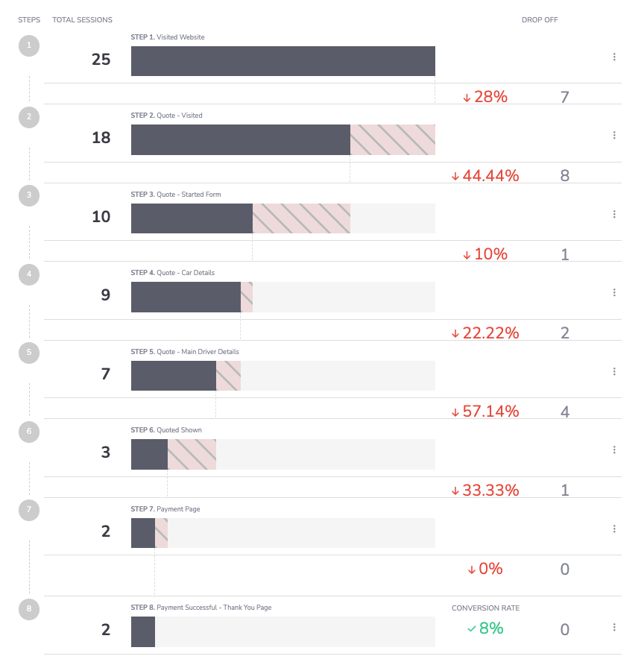Click the 25 total sessions count
This screenshot has height=665, width=644.
point(101,60)
